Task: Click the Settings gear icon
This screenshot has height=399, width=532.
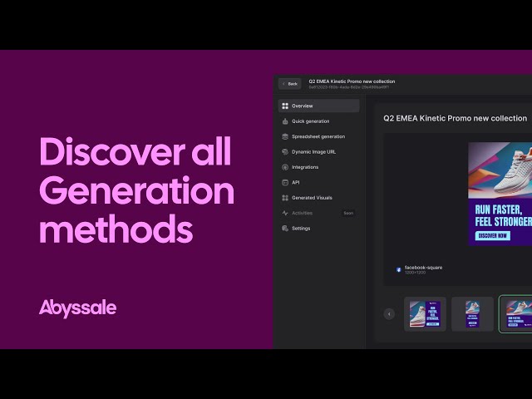Action: click(285, 229)
